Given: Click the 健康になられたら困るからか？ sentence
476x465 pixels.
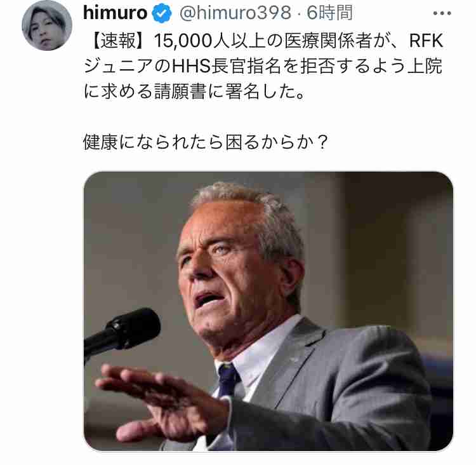Looking at the screenshot, I should [x=206, y=142].
